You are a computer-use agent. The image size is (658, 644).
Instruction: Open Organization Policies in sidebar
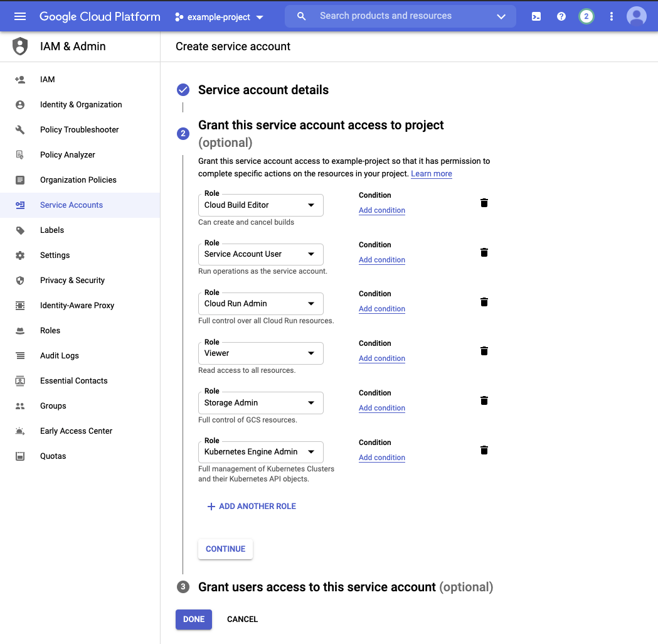coord(80,180)
